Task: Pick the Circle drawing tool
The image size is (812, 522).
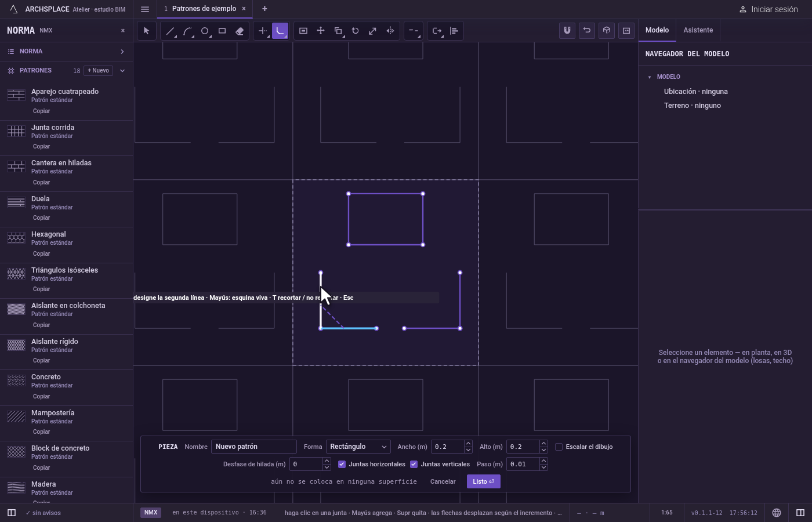Action: pyautogui.click(x=205, y=31)
